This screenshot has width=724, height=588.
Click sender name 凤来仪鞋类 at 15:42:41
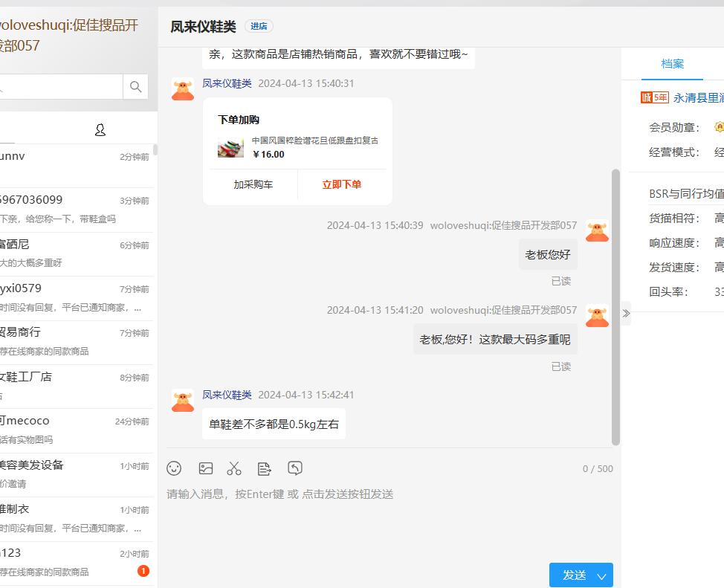coord(227,395)
